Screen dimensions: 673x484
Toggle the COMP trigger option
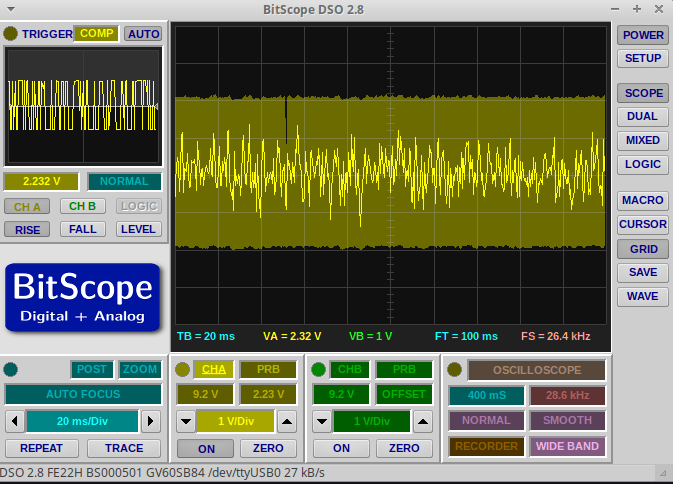coord(97,33)
